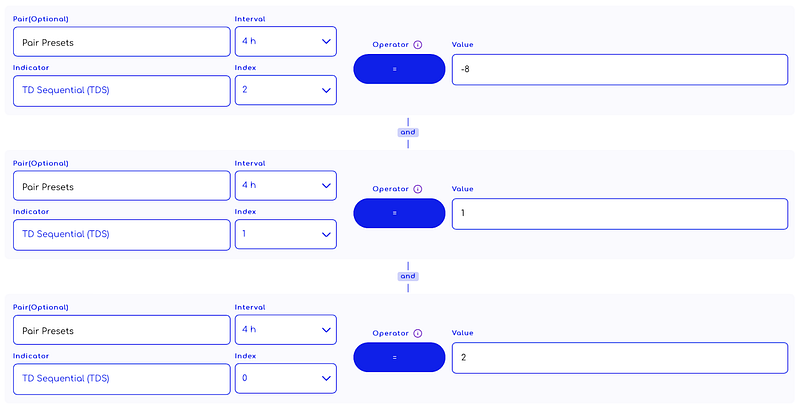Click the second condition's equals operator button
This screenshot has width=800, height=410.
pyautogui.click(x=399, y=213)
